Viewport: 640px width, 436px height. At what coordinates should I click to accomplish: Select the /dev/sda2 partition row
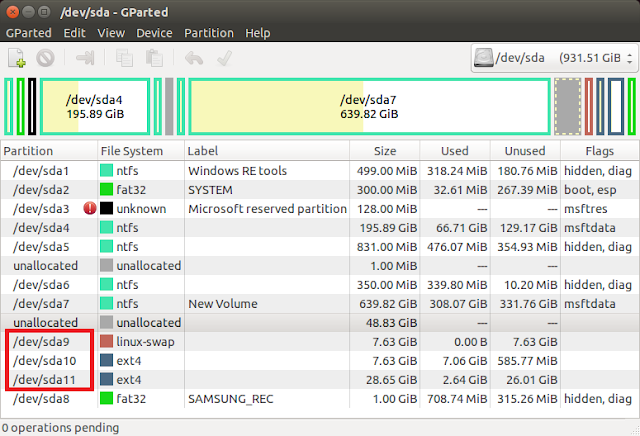(320, 190)
